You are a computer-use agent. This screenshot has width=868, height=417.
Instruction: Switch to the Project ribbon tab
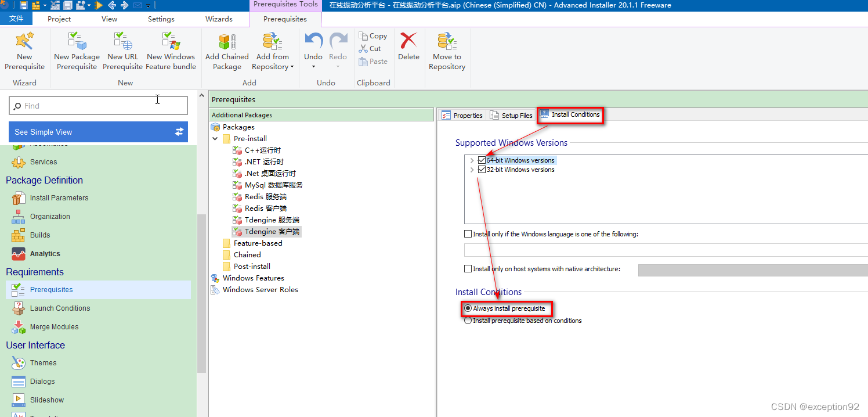pyautogui.click(x=59, y=19)
